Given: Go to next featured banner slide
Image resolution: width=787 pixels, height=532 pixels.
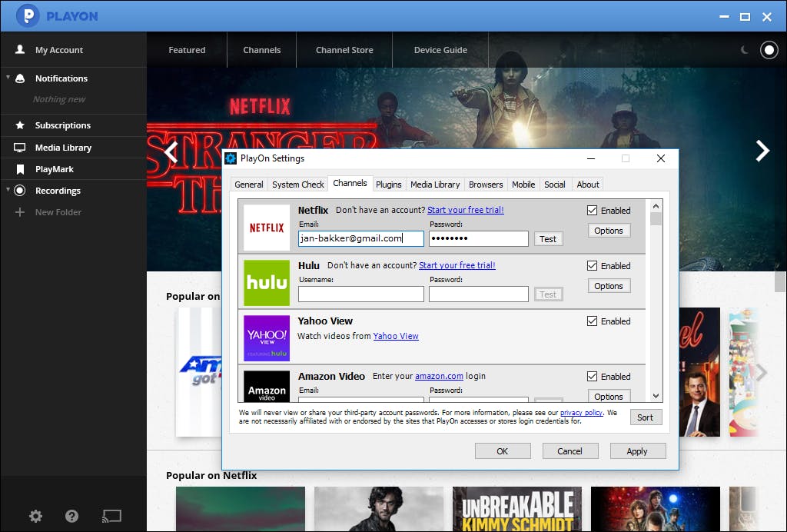Looking at the screenshot, I should point(762,151).
